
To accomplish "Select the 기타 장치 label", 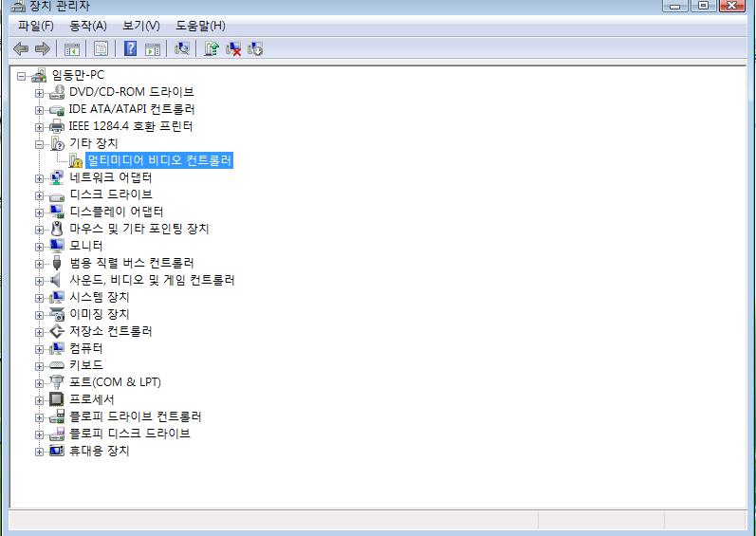I will click(x=94, y=143).
